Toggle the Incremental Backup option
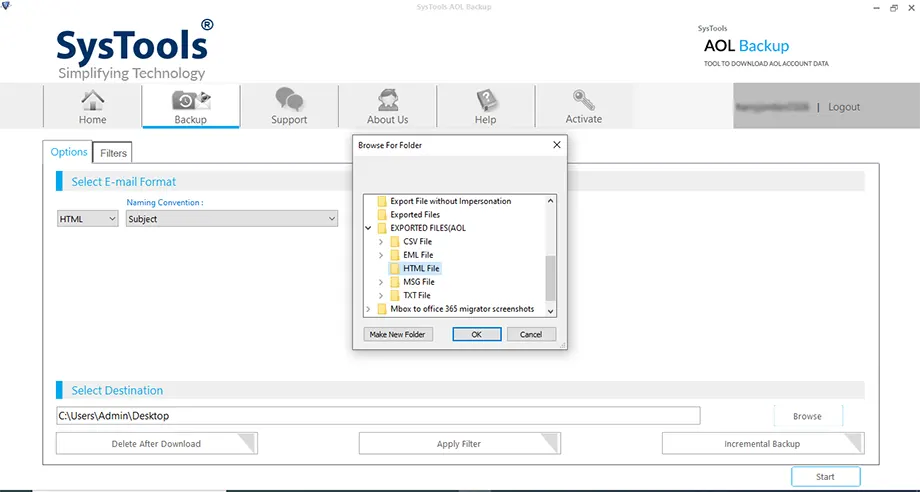920x492 pixels. 763,444
